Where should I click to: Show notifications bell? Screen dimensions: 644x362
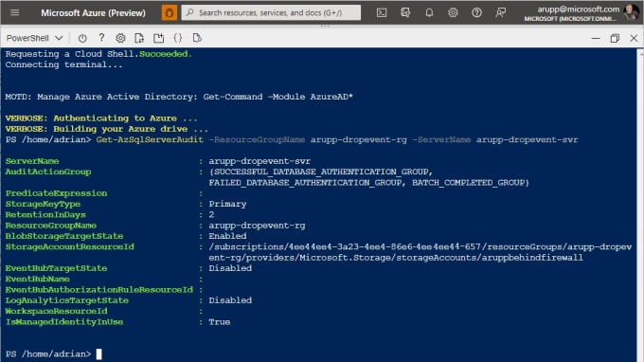click(429, 12)
